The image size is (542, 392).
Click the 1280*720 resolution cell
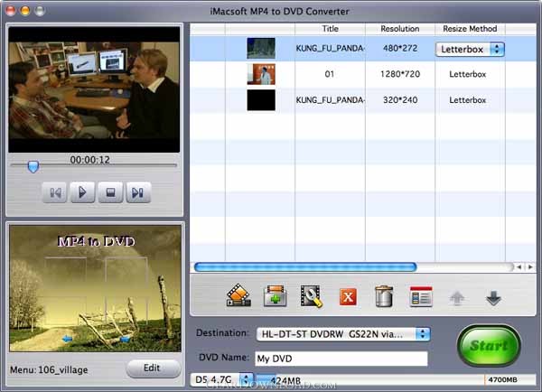[400, 74]
